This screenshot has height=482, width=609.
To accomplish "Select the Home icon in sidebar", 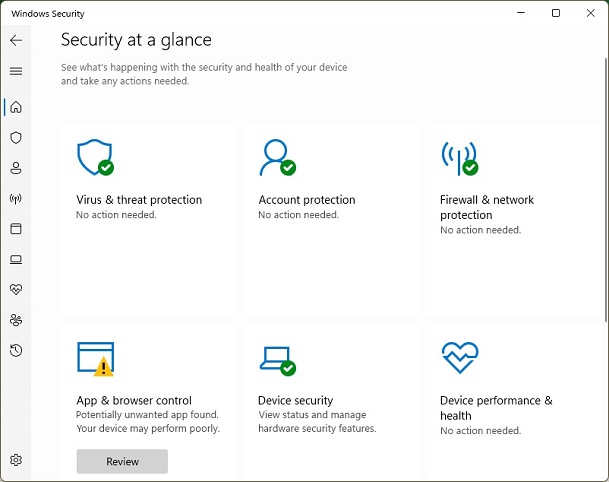I will [16, 107].
